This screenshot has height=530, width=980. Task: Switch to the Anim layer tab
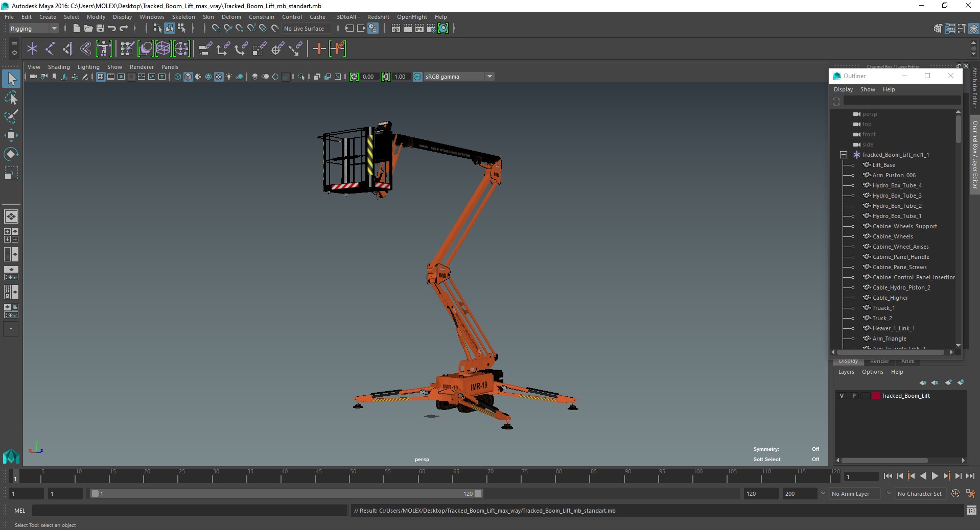pyautogui.click(x=907, y=361)
